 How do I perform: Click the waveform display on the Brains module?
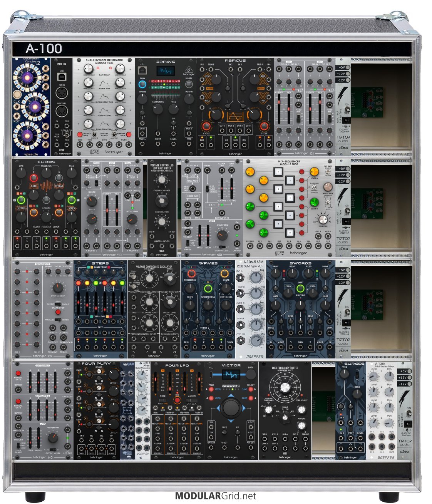coord(166,71)
